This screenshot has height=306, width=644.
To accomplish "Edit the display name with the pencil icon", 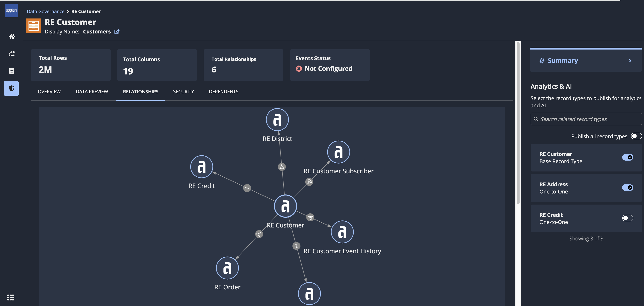I will pyautogui.click(x=117, y=32).
